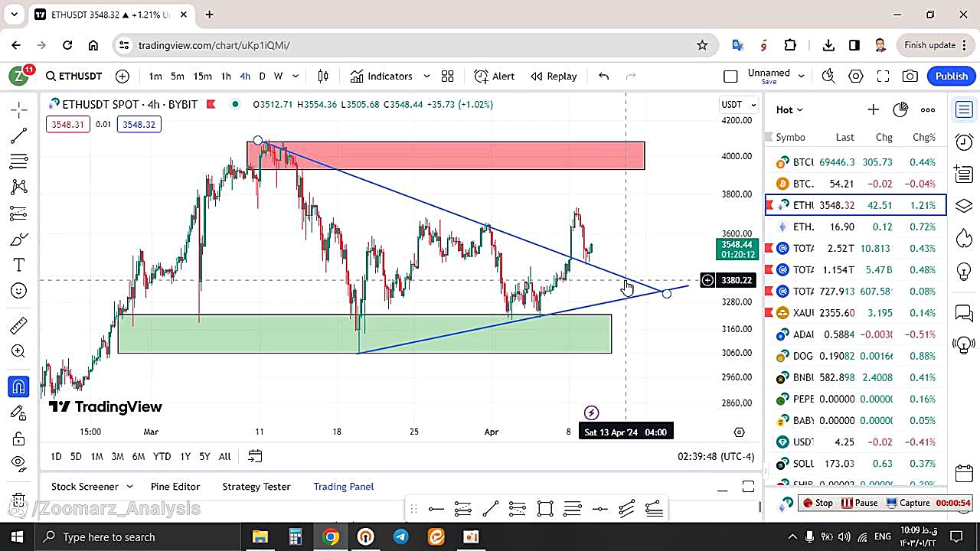
Task: Open the chat bubbles sidebar icon
Action: 964,313
